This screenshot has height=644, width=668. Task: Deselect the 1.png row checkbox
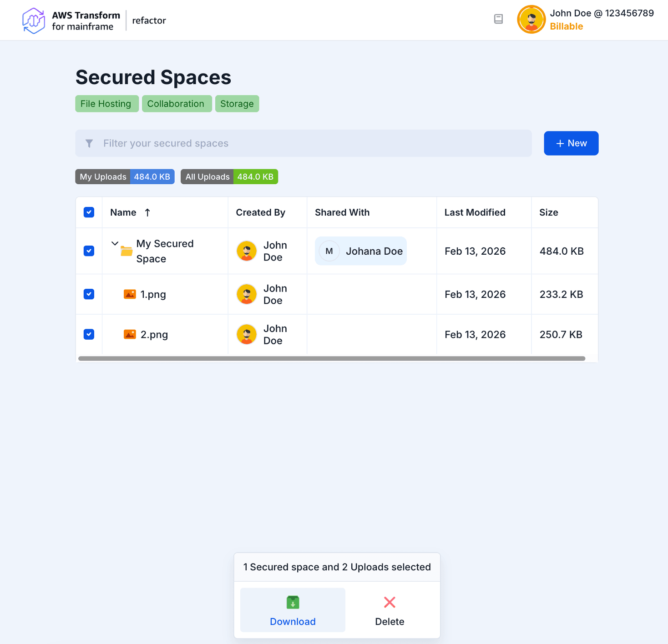pyautogui.click(x=89, y=294)
